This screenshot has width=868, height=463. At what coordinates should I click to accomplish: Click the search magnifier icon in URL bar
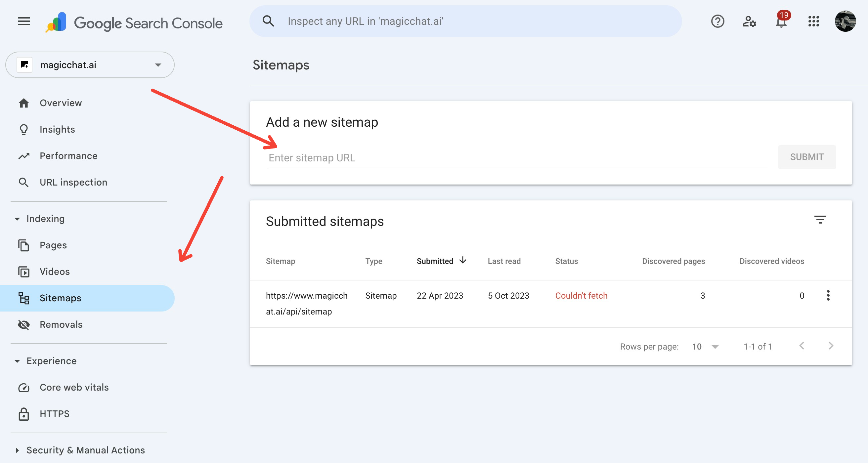click(x=268, y=21)
